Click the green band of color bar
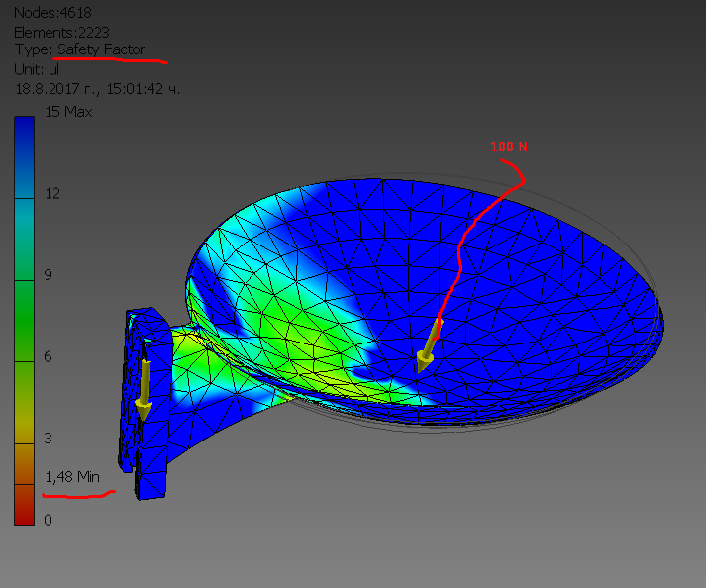The height and width of the screenshot is (588, 706). click(25, 321)
